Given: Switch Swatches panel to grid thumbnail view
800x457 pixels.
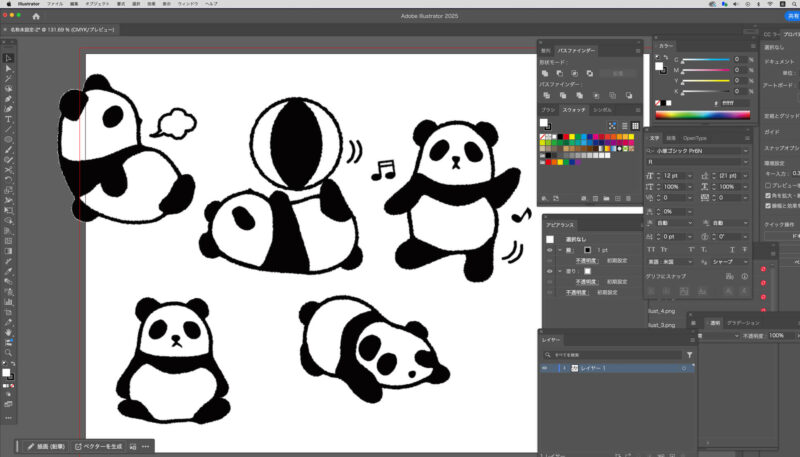Looking at the screenshot, I should click(x=635, y=124).
